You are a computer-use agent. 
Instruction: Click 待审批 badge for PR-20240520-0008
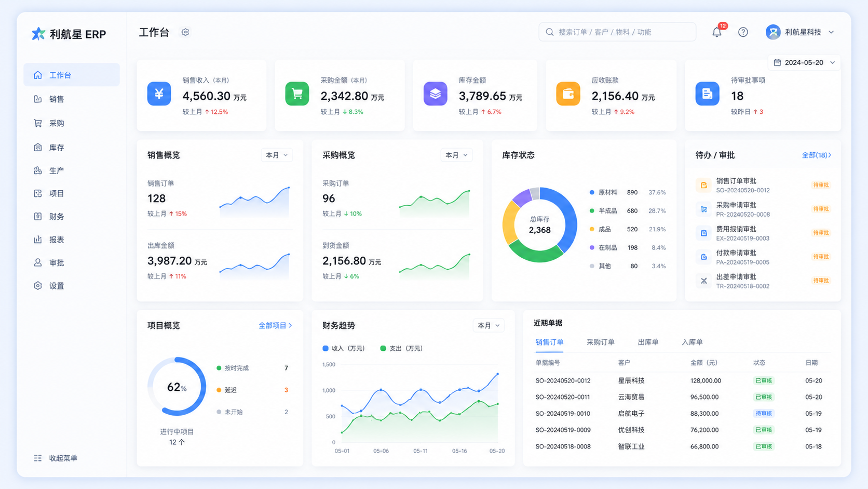coord(821,209)
